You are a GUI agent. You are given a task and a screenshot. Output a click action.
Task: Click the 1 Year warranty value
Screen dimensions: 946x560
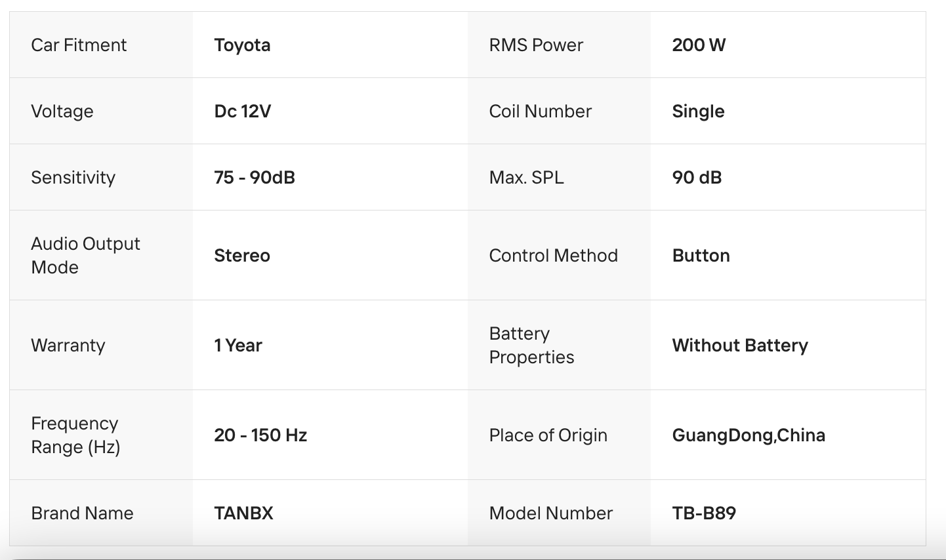(238, 346)
